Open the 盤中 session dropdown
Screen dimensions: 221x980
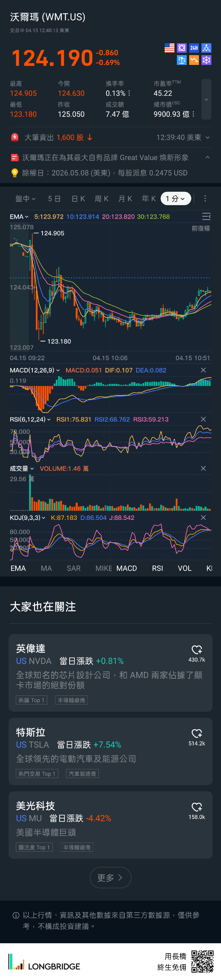click(25, 199)
